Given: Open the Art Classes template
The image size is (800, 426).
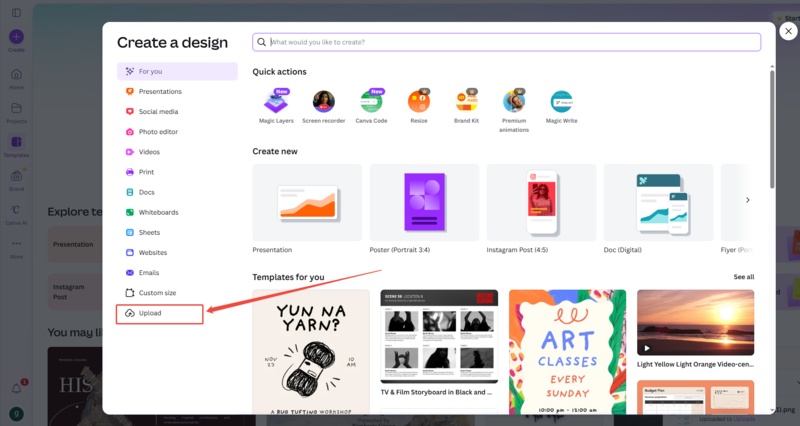Looking at the screenshot, I should point(567,350).
